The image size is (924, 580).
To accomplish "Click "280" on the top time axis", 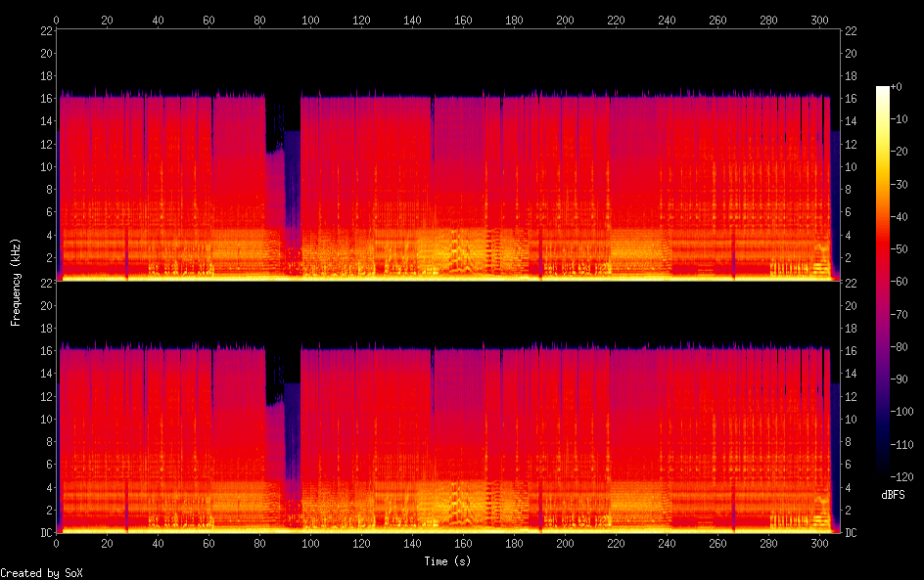I will 768,20.
